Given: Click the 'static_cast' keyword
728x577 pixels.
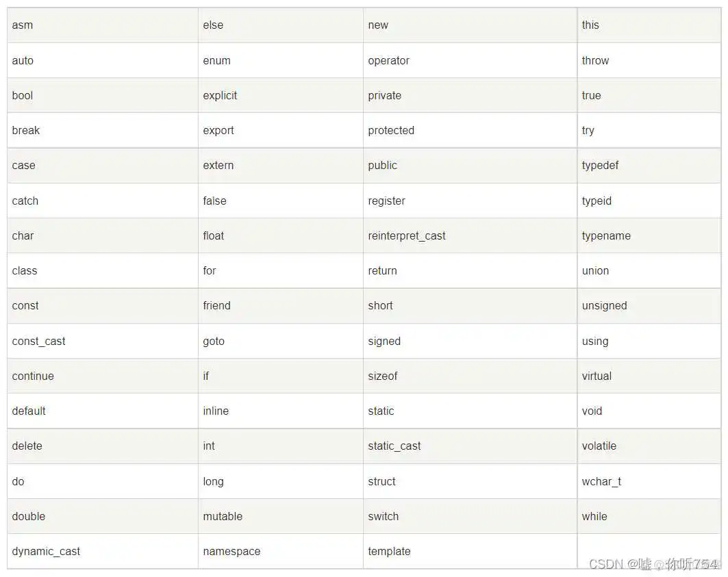Looking at the screenshot, I should click(394, 446).
